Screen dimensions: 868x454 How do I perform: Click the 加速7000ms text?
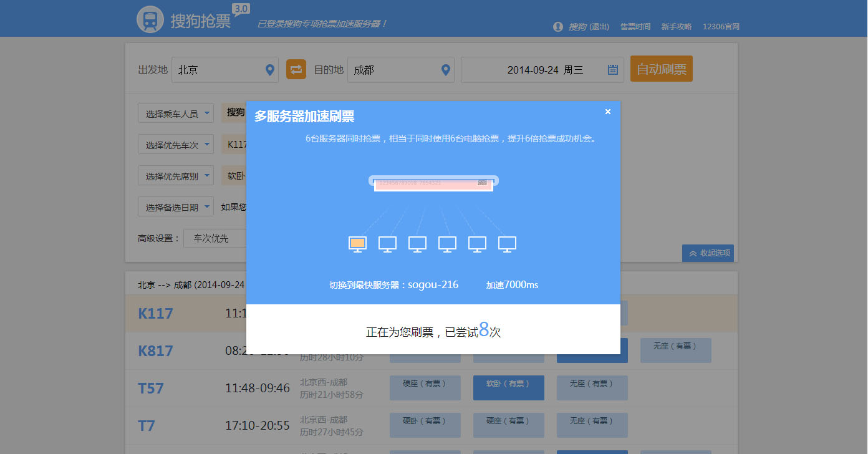(x=512, y=285)
